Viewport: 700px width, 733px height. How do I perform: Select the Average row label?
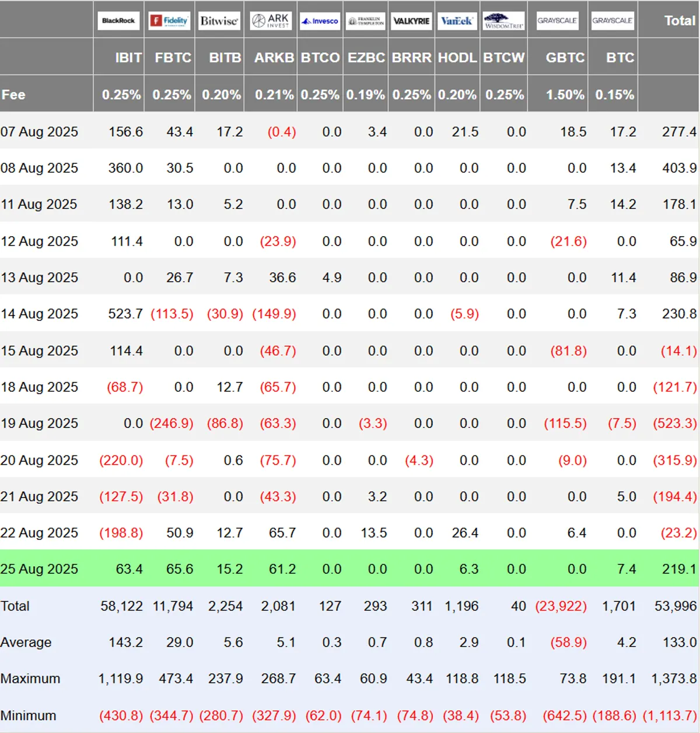pos(26,642)
